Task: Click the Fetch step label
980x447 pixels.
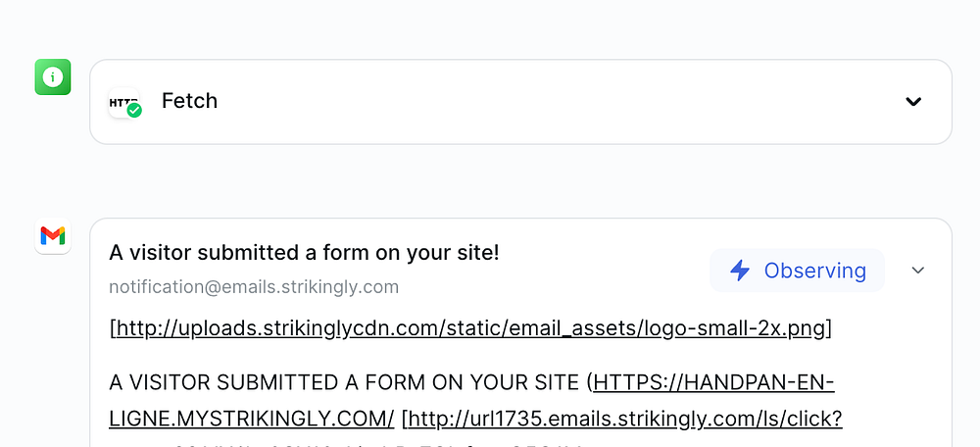Action: (189, 101)
